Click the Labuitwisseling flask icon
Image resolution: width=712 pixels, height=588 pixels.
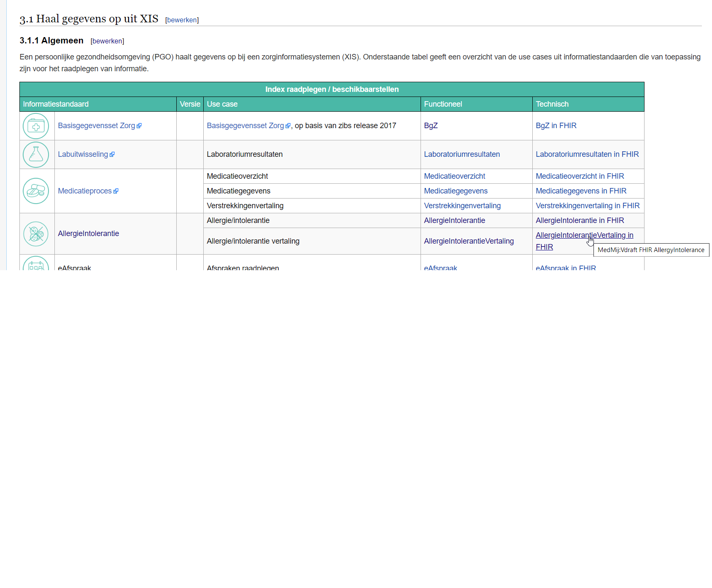pyautogui.click(x=36, y=155)
